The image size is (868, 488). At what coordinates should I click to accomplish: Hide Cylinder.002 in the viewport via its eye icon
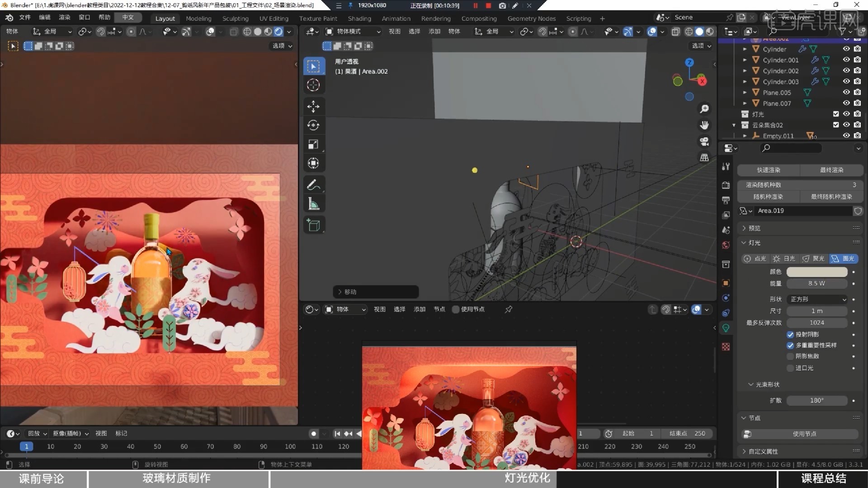click(846, 70)
